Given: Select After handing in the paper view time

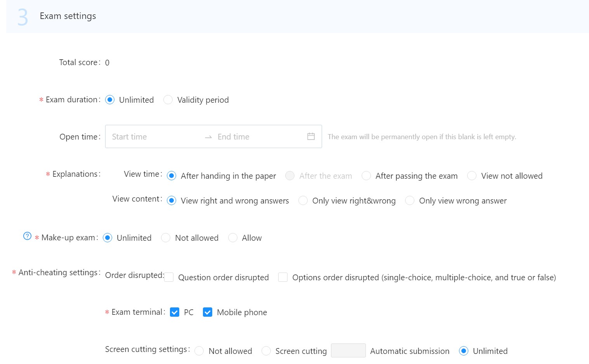Looking at the screenshot, I should pos(172,176).
